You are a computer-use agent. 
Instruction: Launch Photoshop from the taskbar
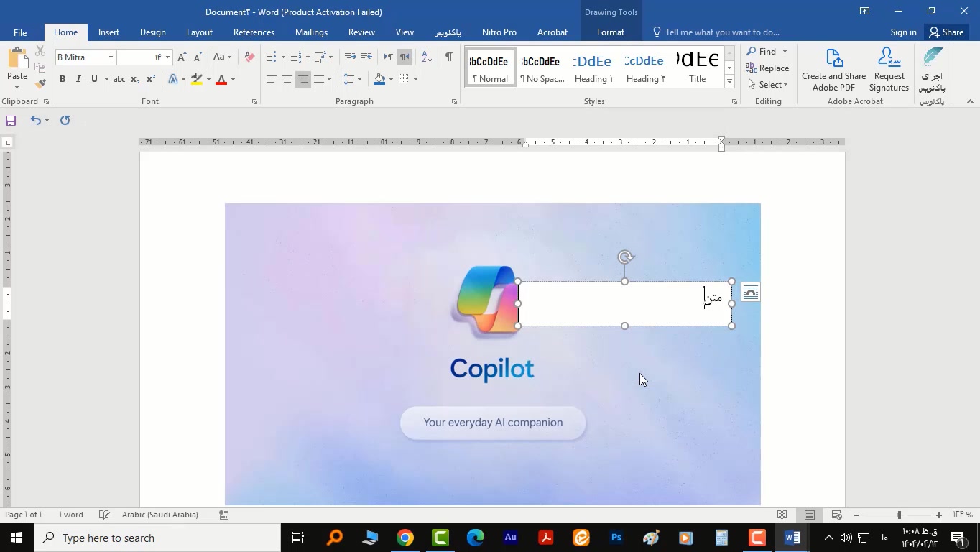[x=616, y=538]
